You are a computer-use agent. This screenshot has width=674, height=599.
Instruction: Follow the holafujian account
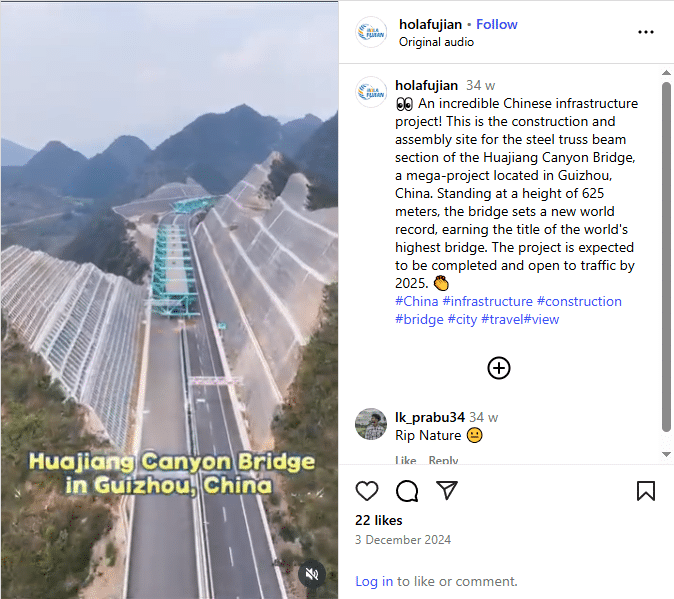(496, 24)
